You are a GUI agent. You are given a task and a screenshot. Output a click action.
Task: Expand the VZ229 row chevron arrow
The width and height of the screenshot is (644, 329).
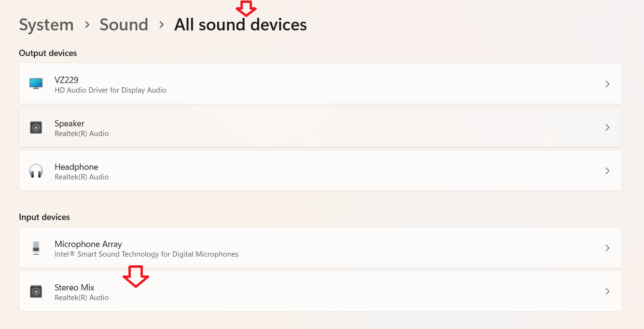(x=607, y=84)
